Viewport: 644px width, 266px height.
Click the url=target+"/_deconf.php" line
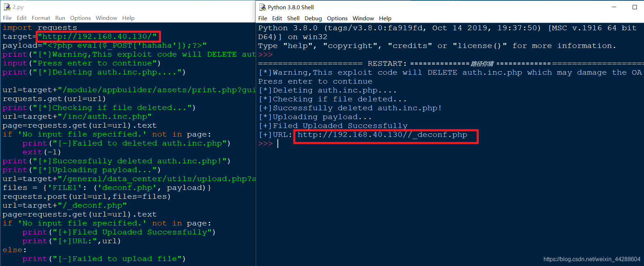pyautogui.click(x=64, y=205)
